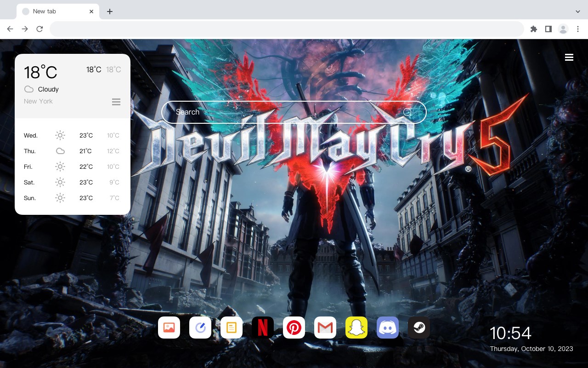Open the hamburger menu at top right of page
The width and height of the screenshot is (588, 368).
pyautogui.click(x=569, y=57)
